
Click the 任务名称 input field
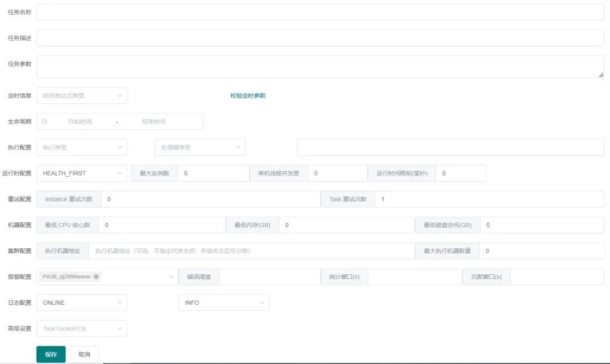[x=320, y=12]
